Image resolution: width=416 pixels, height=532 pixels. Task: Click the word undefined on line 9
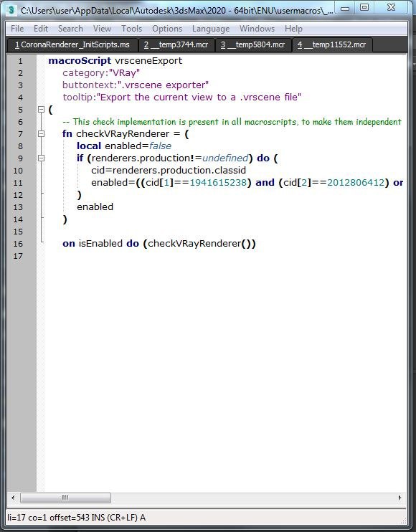(x=225, y=158)
